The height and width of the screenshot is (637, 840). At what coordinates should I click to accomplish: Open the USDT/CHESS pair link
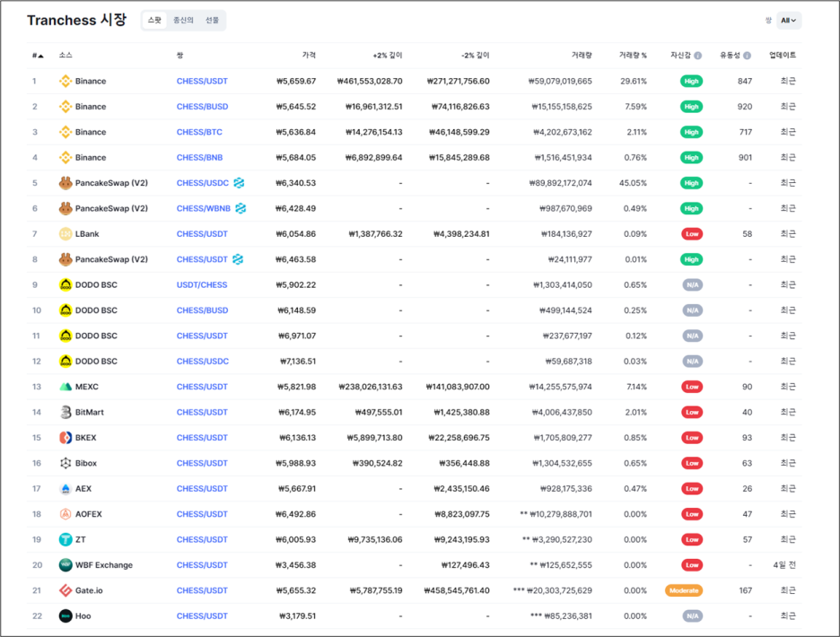point(202,284)
